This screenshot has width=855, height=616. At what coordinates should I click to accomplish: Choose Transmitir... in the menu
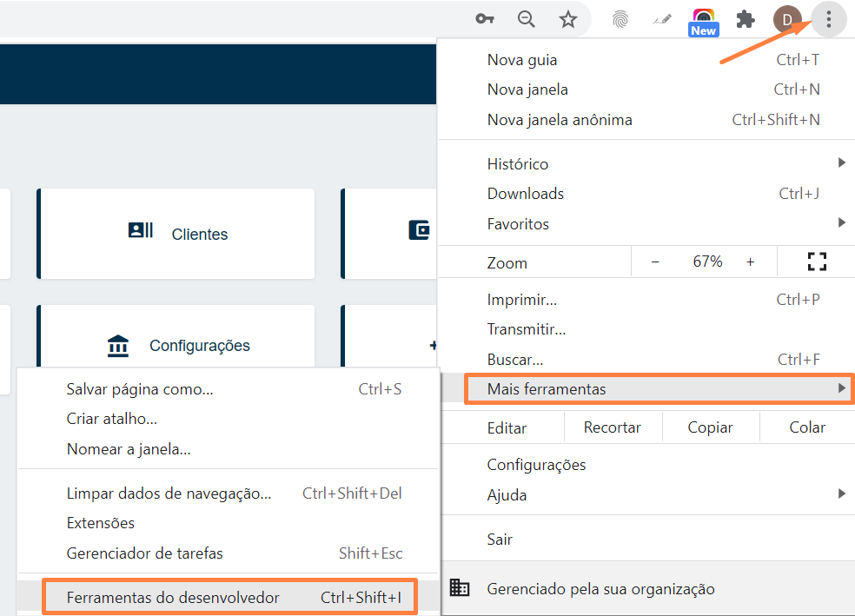coord(646,329)
